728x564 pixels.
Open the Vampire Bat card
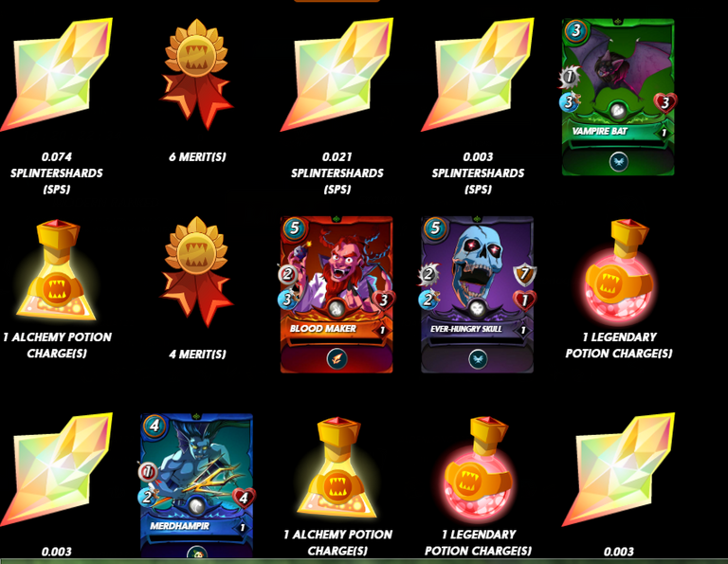(x=618, y=97)
